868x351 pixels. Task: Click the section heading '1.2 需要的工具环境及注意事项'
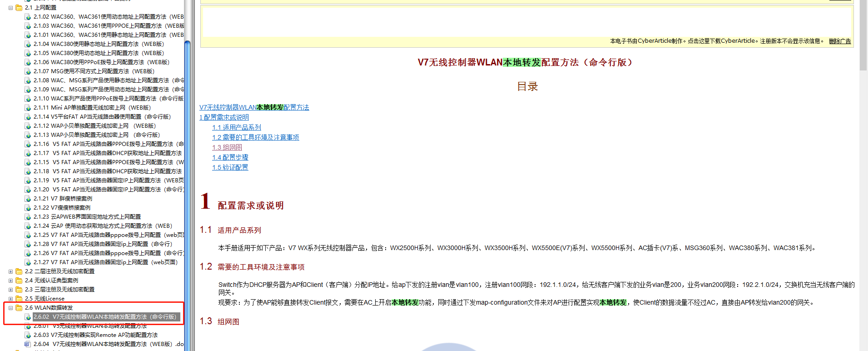[252, 267]
